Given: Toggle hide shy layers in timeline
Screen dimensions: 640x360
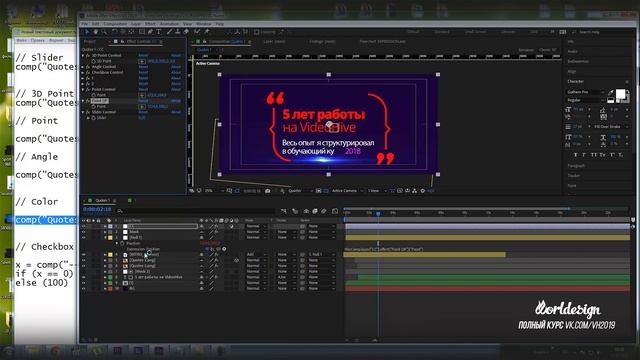Looking at the screenshot, I should (306, 211).
